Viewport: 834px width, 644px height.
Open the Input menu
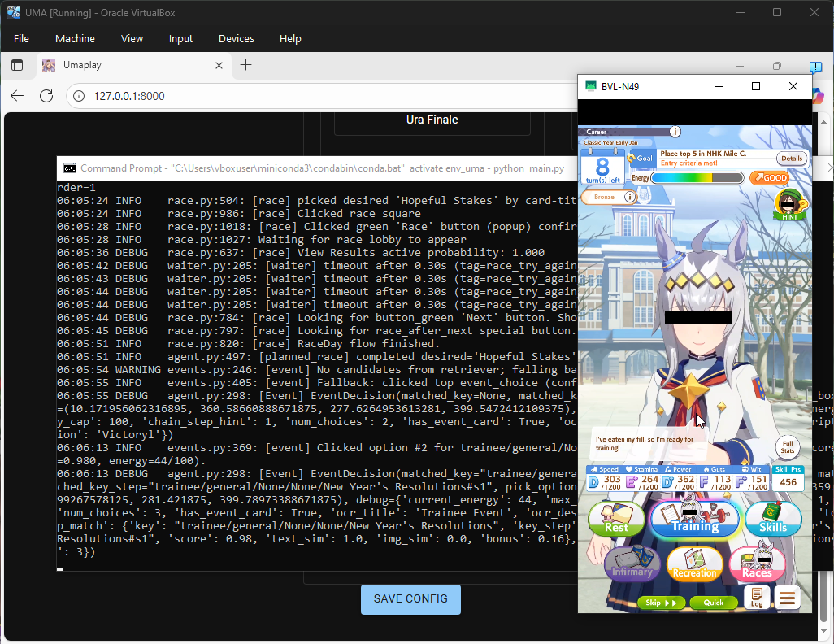(180, 38)
